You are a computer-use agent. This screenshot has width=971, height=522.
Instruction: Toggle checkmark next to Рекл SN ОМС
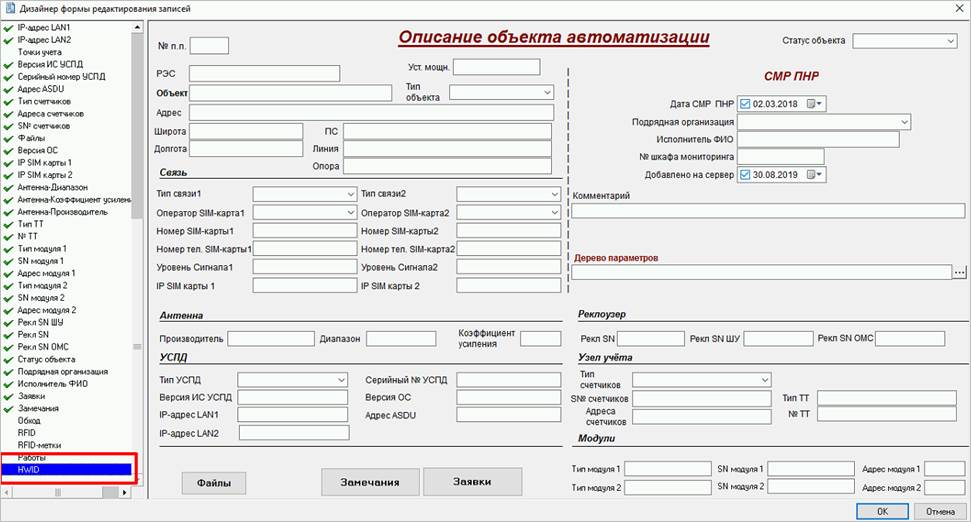pos(8,347)
